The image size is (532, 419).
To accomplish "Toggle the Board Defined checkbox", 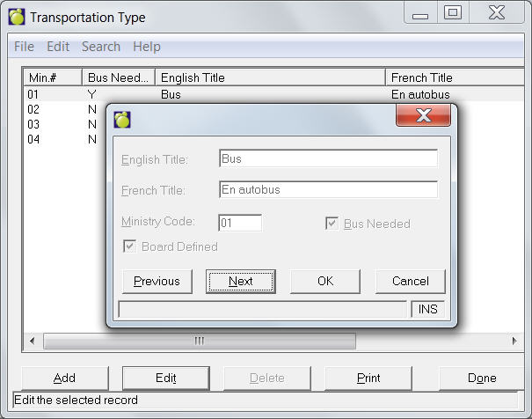I will (x=130, y=246).
